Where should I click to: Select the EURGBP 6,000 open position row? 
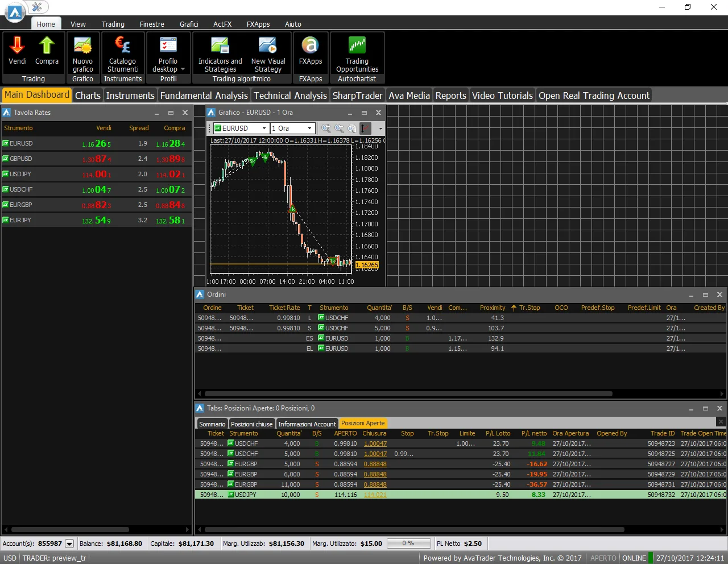pos(461,474)
